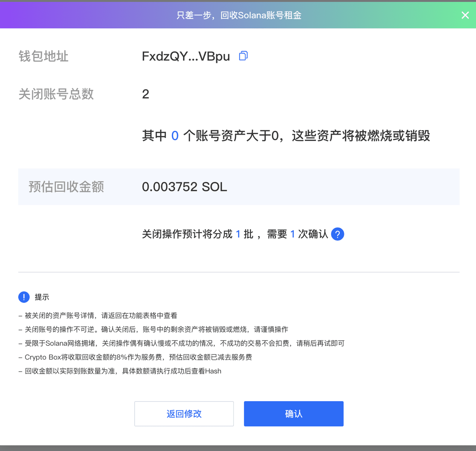Click the estimated amount 0.003752 SOL
Viewport: 476px width, 451px height.
pos(184,186)
